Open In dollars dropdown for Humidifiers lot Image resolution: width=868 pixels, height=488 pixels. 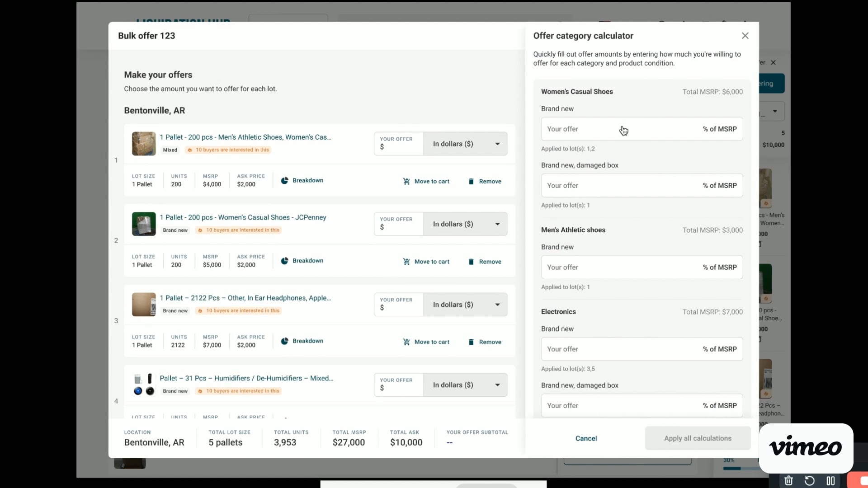tap(465, 385)
